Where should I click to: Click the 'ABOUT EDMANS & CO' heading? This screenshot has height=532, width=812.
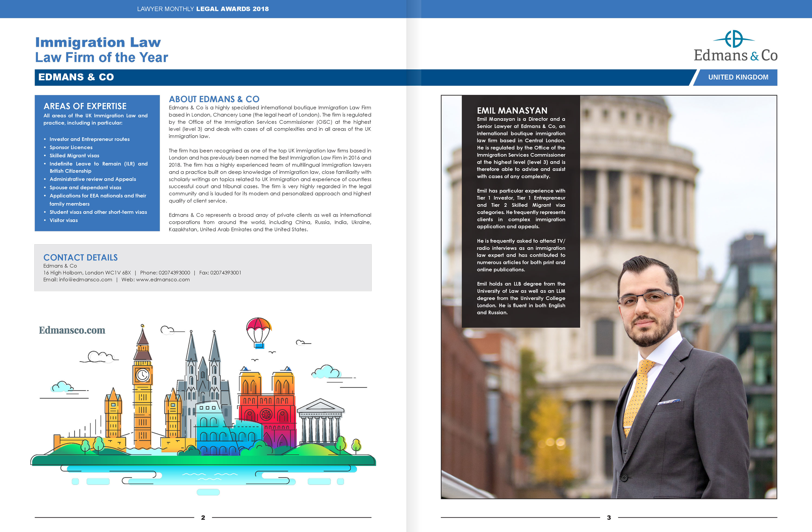(x=214, y=99)
